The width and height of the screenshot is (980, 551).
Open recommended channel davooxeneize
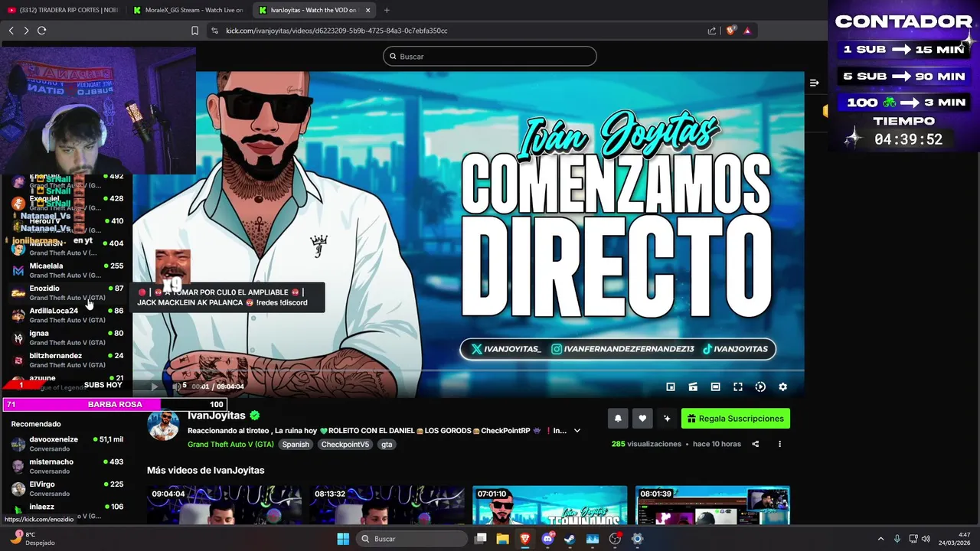click(67, 444)
